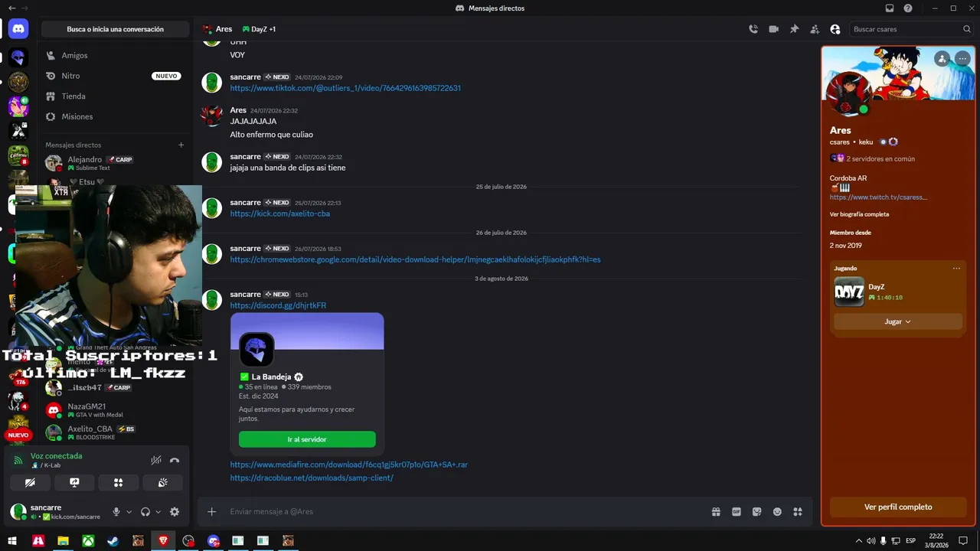Image resolution: width=980 pixels, height=551 pixels.
Task: Open the Alejandro direct message
Action: coord(115,163)
